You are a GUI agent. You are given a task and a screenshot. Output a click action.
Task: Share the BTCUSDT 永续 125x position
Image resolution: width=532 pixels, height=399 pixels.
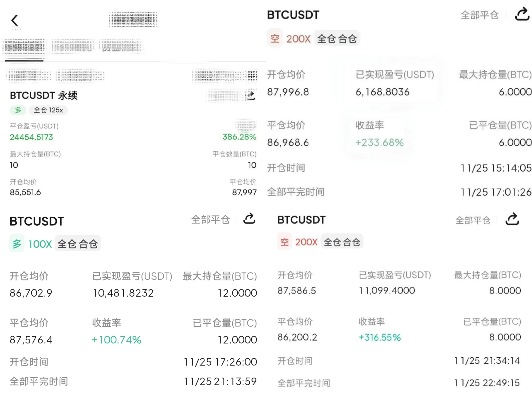(251, 95)
